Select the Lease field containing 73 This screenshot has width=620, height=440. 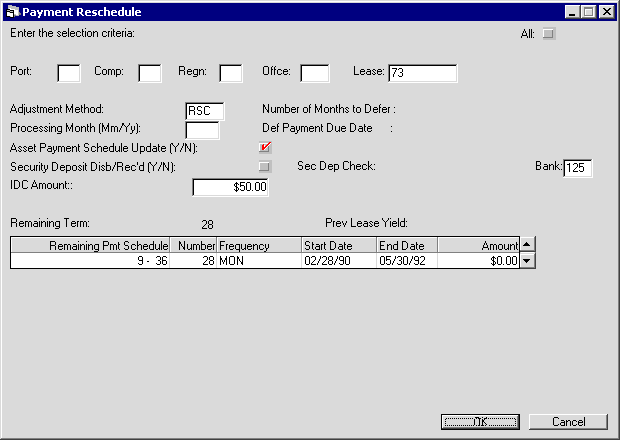423,73
